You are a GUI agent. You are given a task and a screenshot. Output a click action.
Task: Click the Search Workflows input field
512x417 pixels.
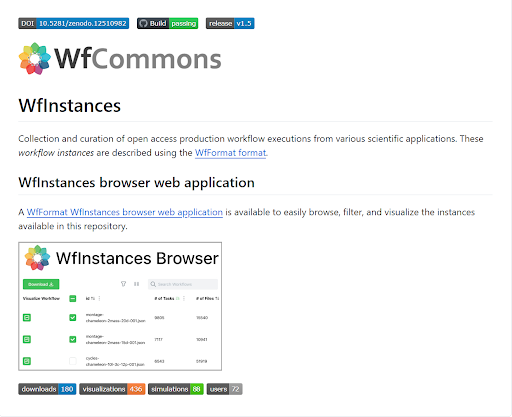183,284
